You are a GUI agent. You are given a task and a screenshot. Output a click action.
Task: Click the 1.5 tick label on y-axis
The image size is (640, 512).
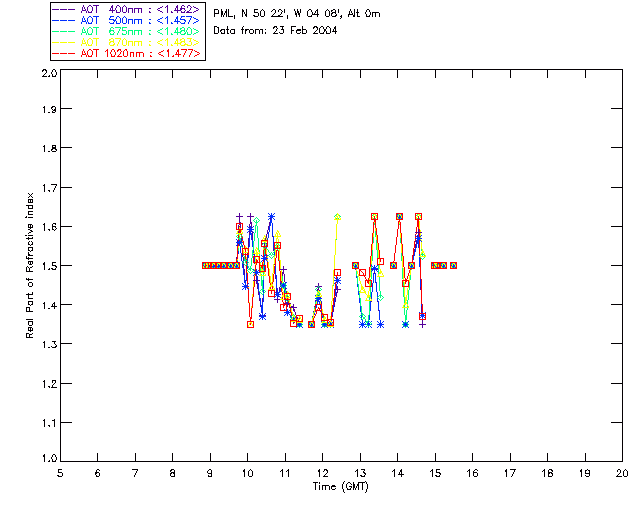click(x=47, y=266)
